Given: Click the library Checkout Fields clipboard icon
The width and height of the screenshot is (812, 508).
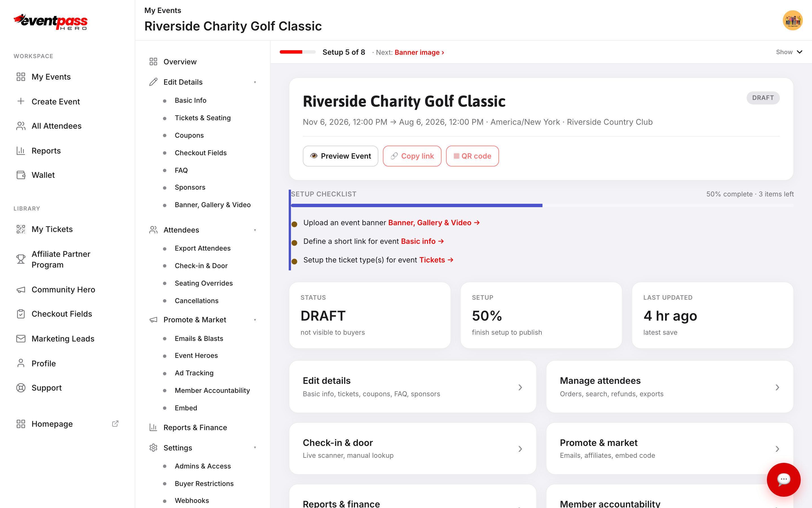Looking at the screenshot, I should coord(21,314).
